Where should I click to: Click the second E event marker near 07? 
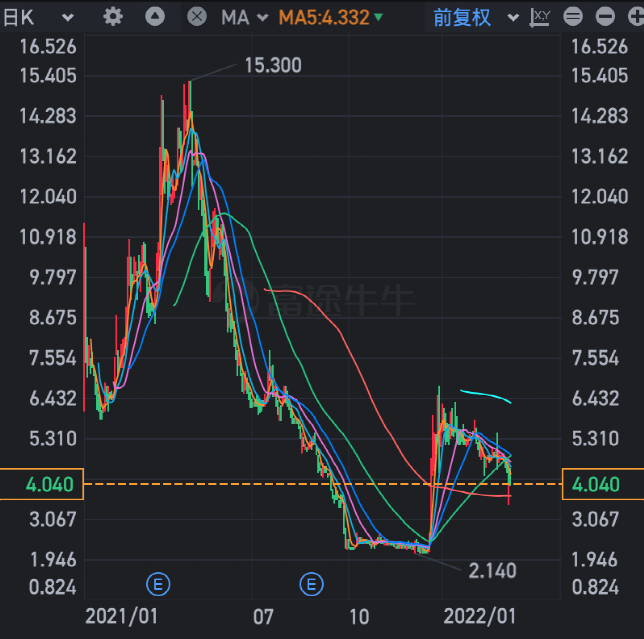click(x=313, y=583)
